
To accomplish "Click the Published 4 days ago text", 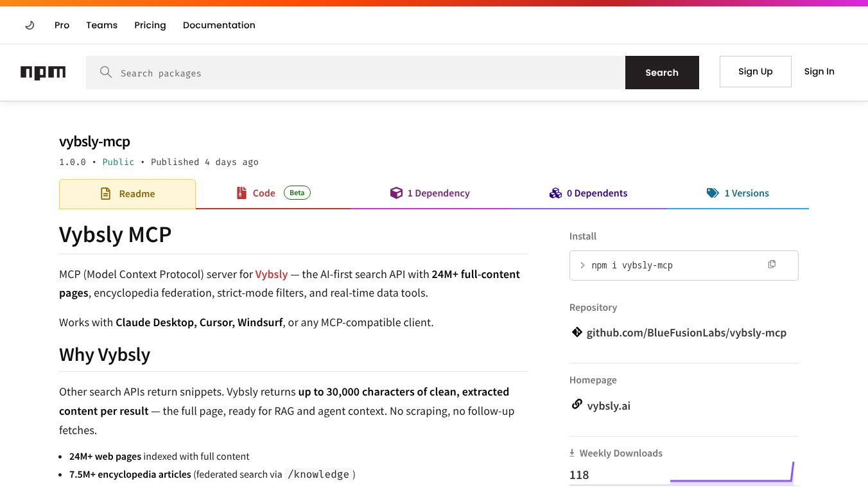I will tap(205, 162).
